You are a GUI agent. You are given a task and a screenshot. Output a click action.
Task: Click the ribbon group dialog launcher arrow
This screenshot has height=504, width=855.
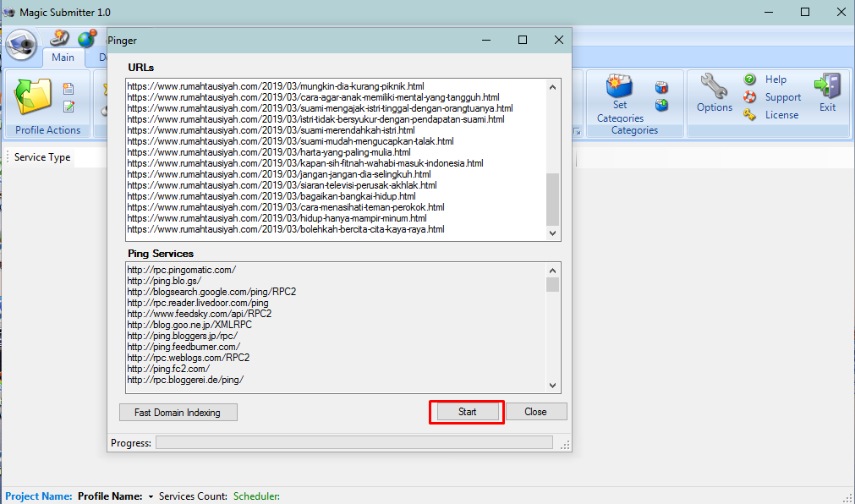tap(577, 131)
